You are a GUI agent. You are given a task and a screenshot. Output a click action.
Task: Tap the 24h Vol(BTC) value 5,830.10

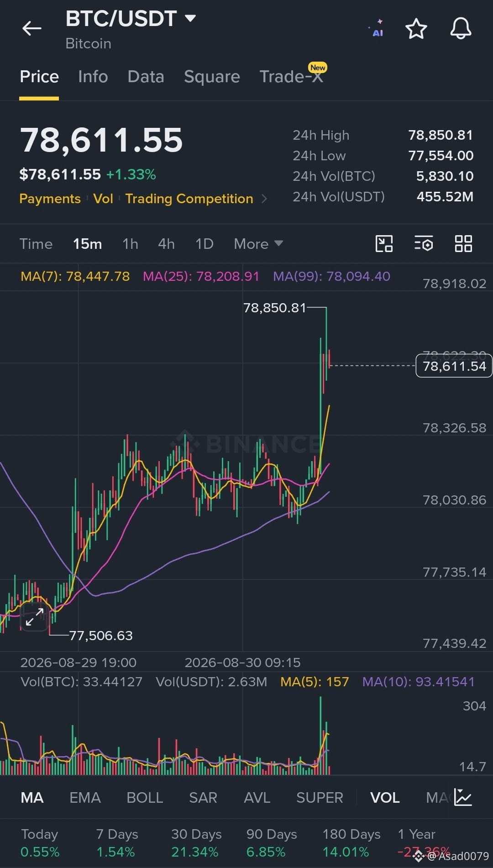(445, 176)
